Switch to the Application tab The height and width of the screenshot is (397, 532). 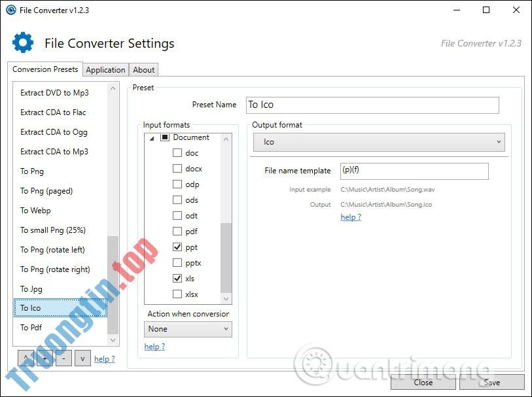(105, 69)
